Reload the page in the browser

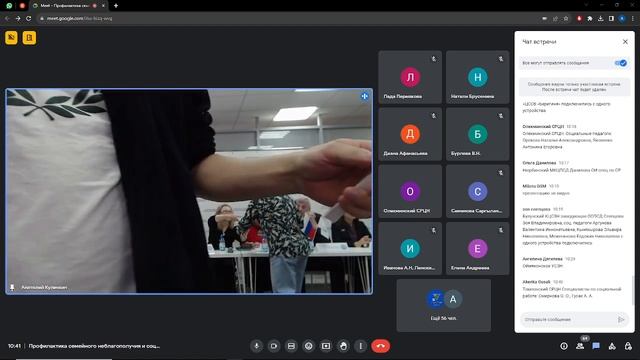[29, 18]
